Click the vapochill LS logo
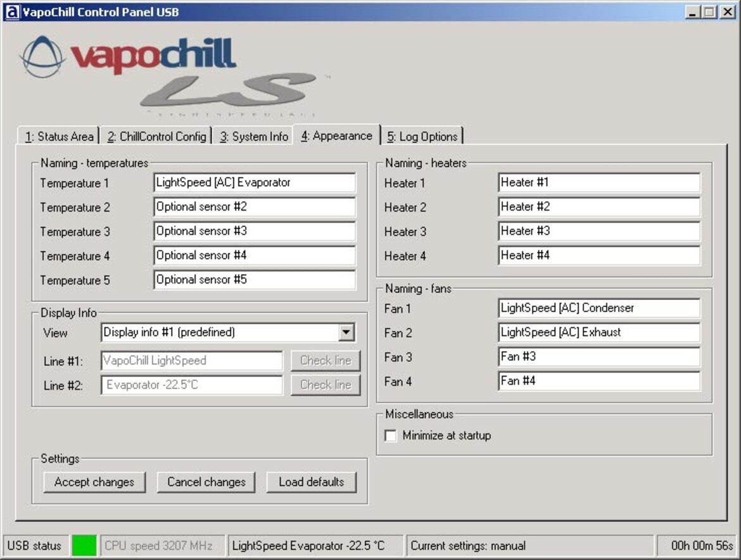This screenshot has height=560, width=741. click(175, 75)
